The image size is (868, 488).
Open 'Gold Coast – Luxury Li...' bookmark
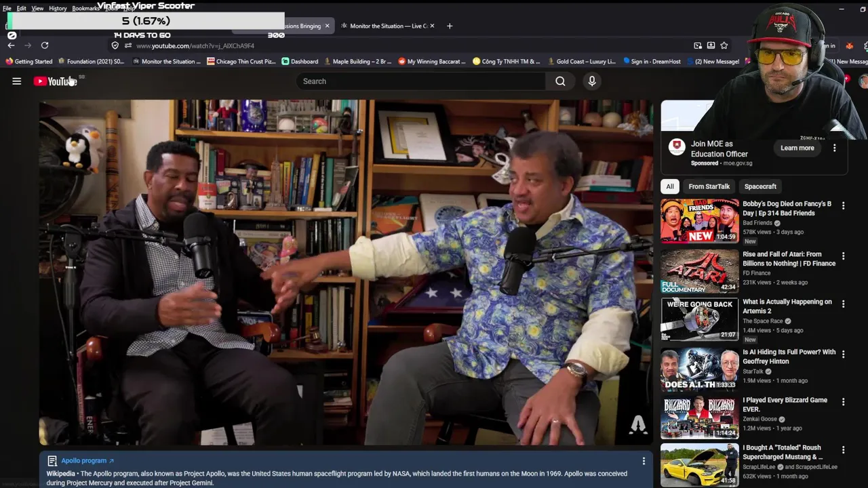[x=581, y=61]
